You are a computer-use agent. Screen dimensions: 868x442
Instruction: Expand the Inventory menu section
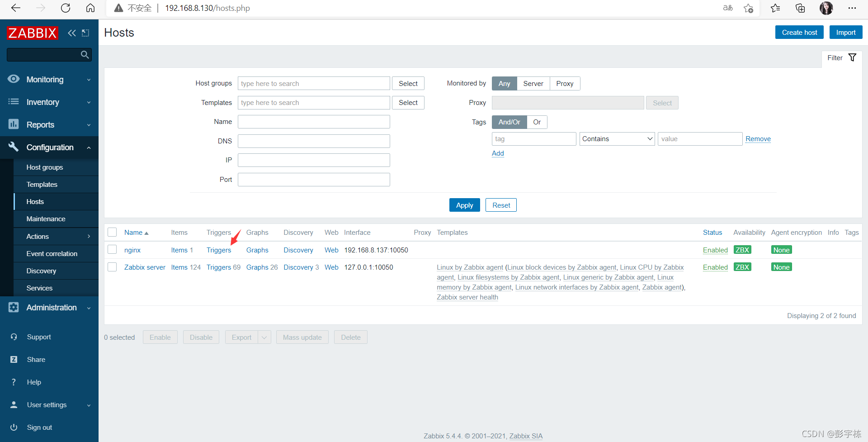tap(49, 102)
